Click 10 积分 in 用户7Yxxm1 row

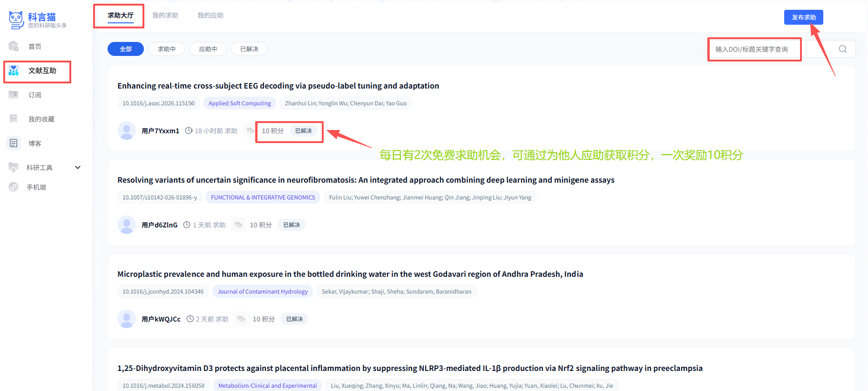tap(273, 130)
